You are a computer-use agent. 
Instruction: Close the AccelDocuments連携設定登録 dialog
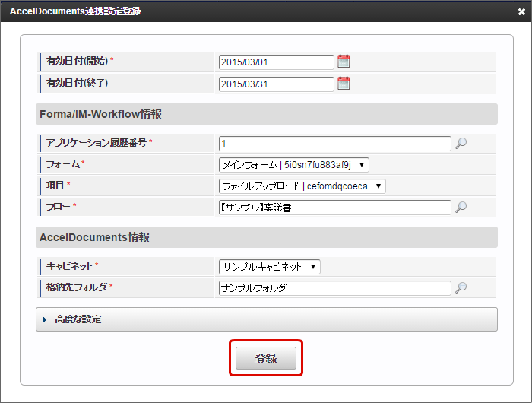coord(521,12)
